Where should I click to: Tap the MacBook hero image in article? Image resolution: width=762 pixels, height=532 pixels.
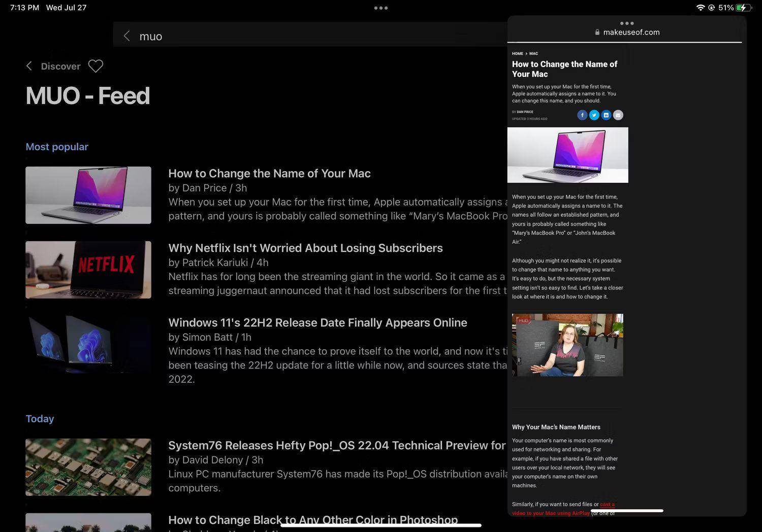[x=568, y=155]
